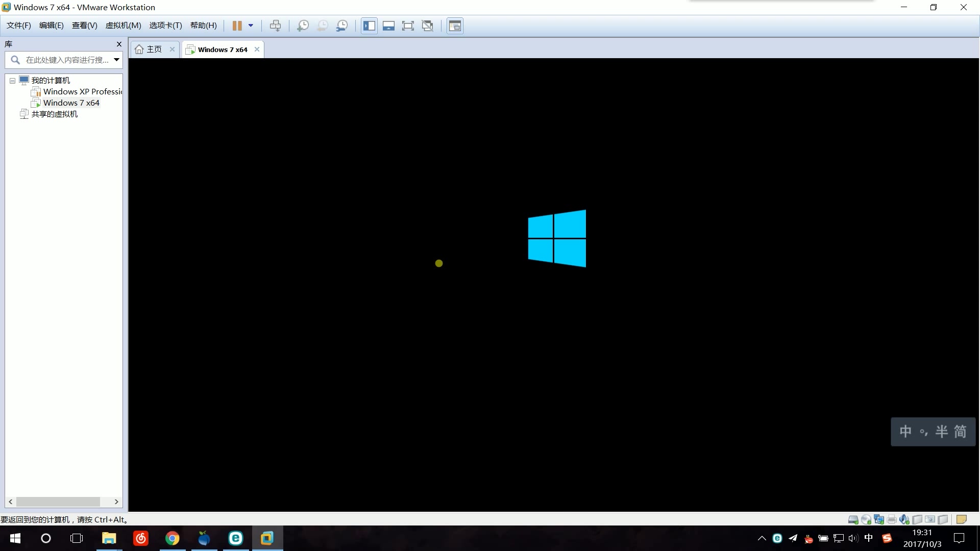The image size is (980, 551).
Task: Open the 虚拟机(M) menu
Action: (123, 26)
